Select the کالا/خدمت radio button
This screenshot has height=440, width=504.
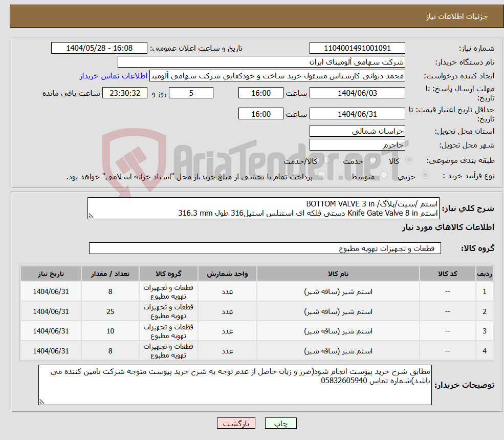(327, 160)
